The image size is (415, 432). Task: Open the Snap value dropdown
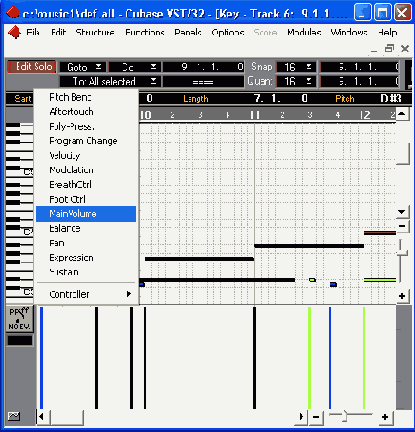[296, 67]
